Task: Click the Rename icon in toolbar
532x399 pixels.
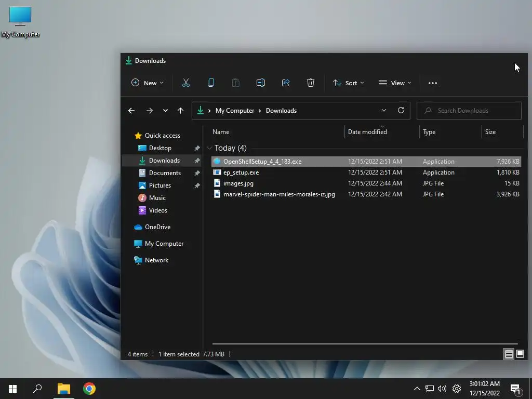Action: point(261,83)
